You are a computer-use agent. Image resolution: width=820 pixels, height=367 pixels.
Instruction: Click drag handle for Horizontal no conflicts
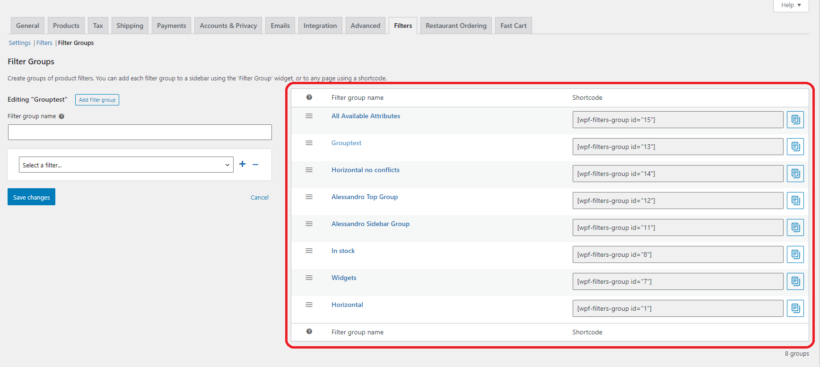[x=309, y=170]
